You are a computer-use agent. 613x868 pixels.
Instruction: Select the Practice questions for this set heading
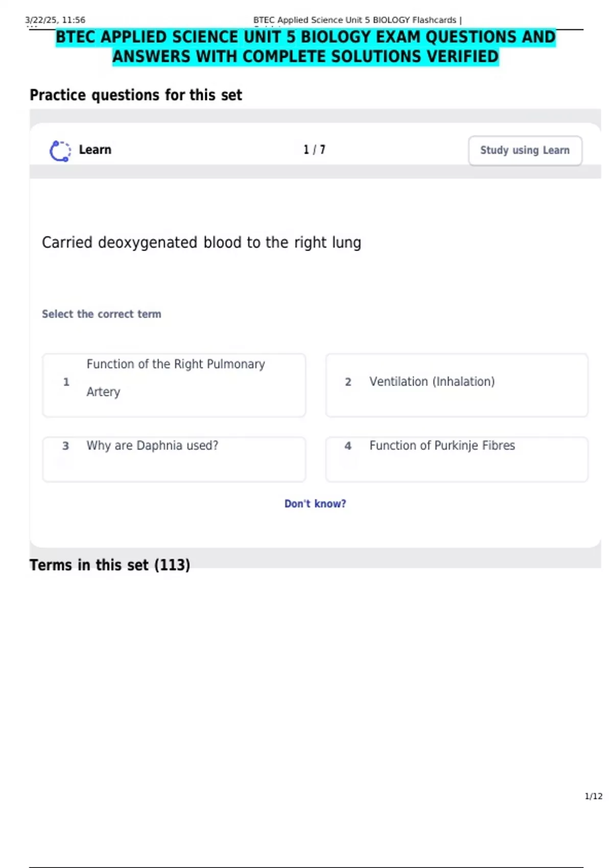pos(136,95)
